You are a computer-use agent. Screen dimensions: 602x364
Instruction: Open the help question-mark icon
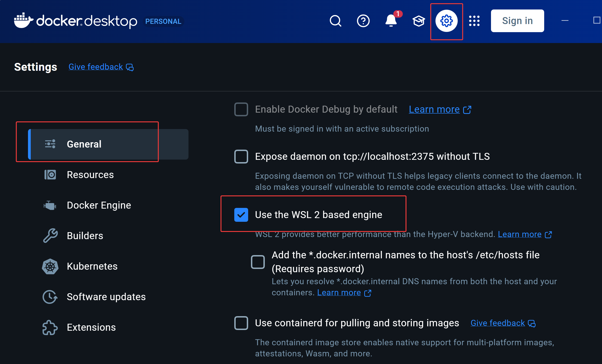[x=363, y=21]
